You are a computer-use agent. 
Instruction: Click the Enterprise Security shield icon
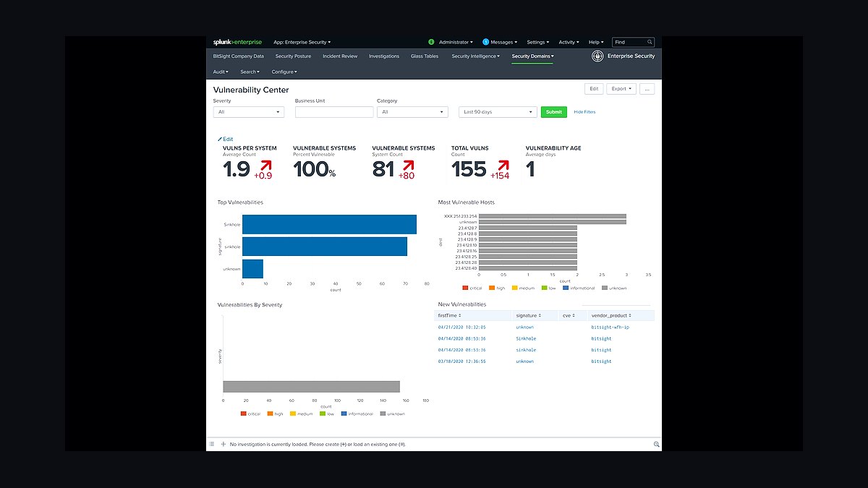coord(597,56)
